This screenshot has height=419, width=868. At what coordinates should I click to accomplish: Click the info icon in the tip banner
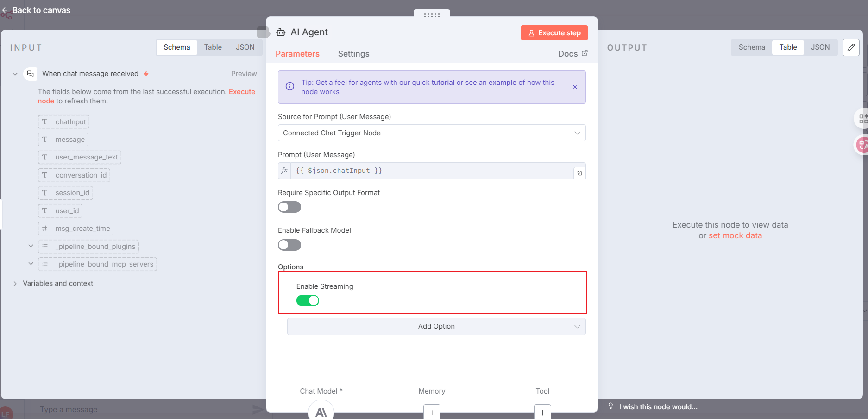[x=289, y=86]
